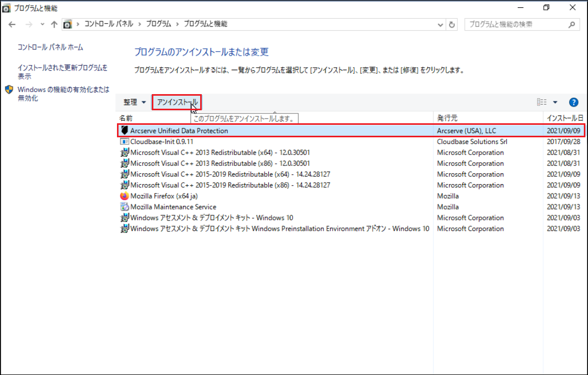588x375 pixels.
Task: Click プログラム breadcrumb segment
Action: [158, 24]
